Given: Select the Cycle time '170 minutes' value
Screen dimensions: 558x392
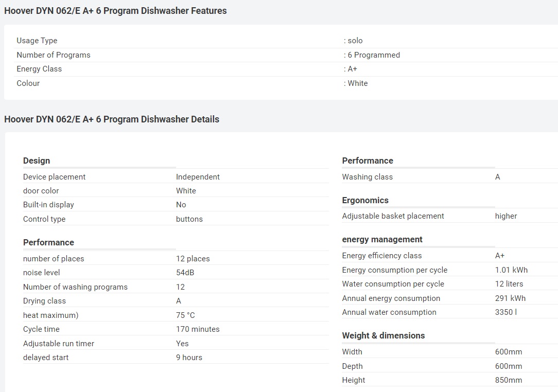Looking at the screenshot, I should 198,329.
